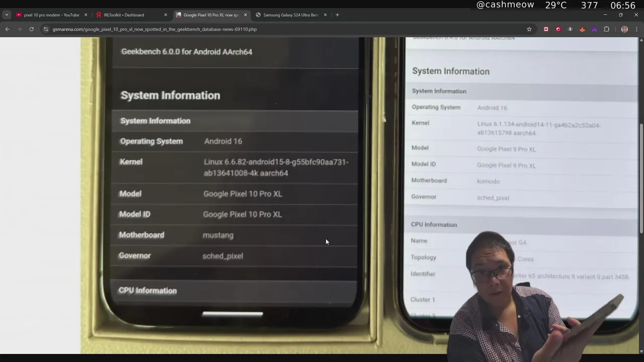Screen dimensions: 644x362
Task: Open the purple 7TV extension
Action: tap(594, 29)
